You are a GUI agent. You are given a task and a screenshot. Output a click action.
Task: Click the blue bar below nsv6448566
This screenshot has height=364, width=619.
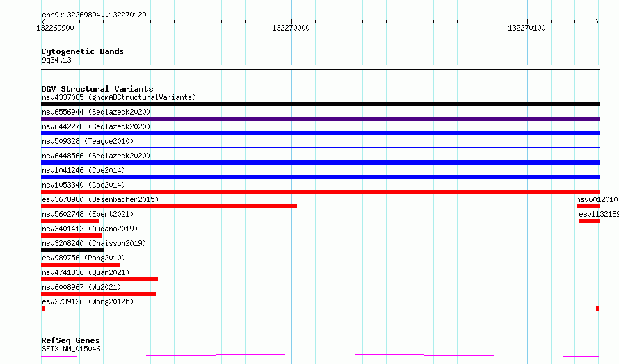(320, 163)
